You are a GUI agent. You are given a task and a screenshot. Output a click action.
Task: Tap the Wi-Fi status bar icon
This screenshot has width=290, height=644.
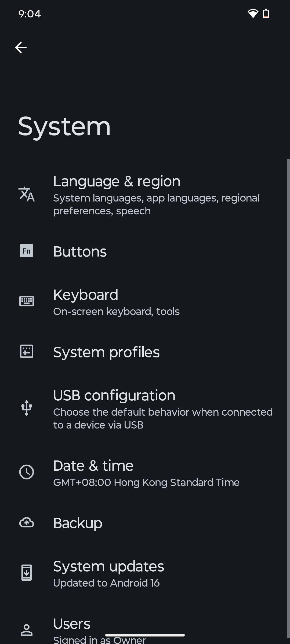(x=252, y=13)
